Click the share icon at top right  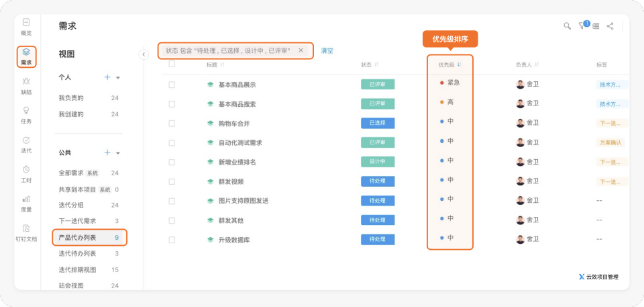pos(610,26)
